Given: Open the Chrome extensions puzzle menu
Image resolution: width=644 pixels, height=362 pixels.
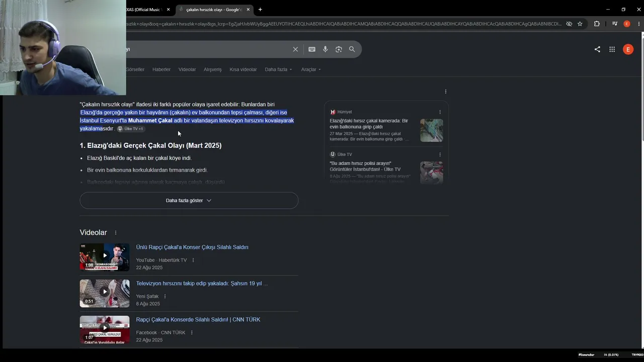Looking at the screenshot, I should (x=597, y=24).
